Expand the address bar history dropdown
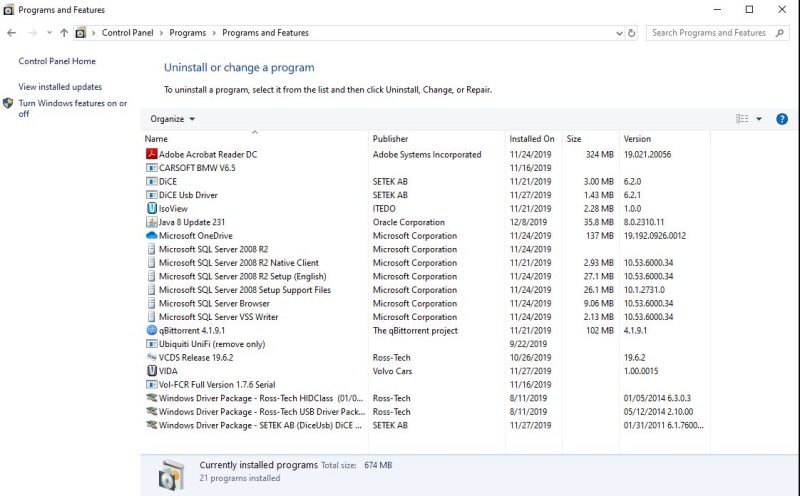800x496 pixels. 619,33
